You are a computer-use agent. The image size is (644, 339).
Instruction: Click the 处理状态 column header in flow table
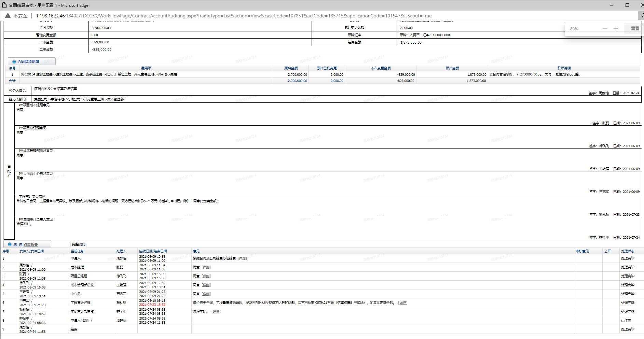point(627,251)
